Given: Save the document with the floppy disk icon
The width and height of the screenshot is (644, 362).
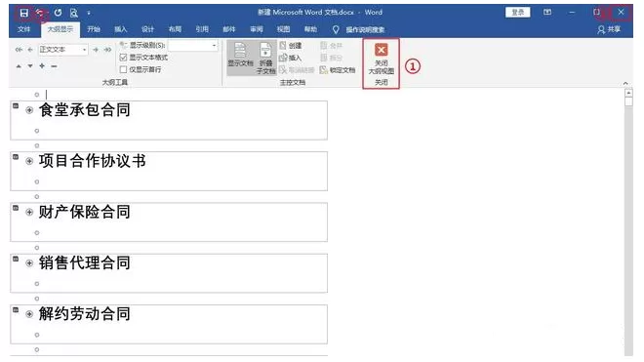Looking at the screenshot, I should 23,13.
